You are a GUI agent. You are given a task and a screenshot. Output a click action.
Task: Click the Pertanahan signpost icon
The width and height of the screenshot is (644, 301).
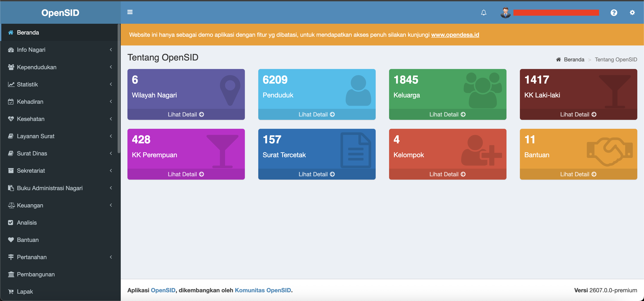[x=11, y=257]
